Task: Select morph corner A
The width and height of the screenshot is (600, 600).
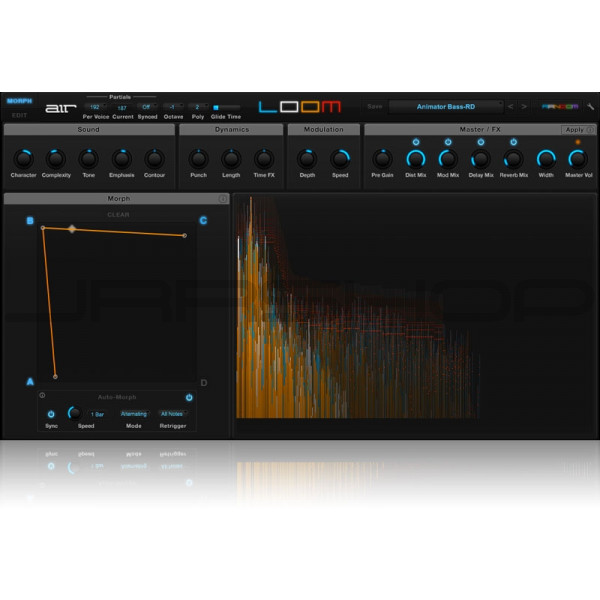Action: tap(30, 382)
